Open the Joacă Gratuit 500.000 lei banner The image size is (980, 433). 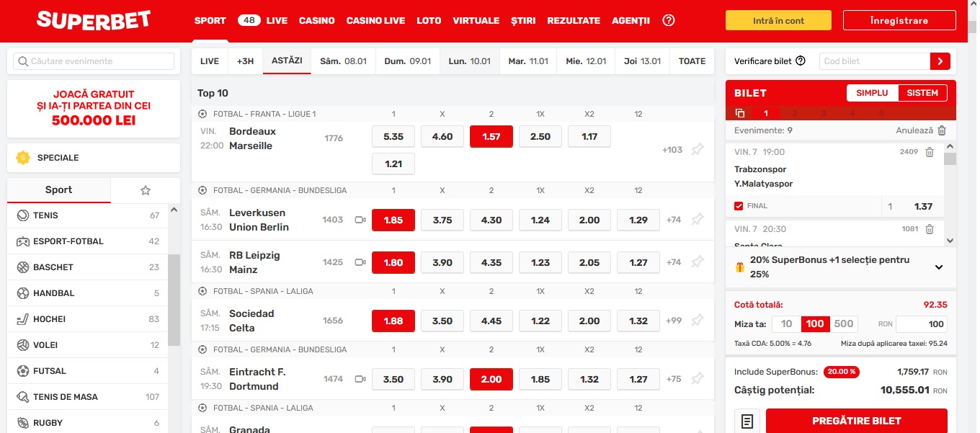[94, 108]
